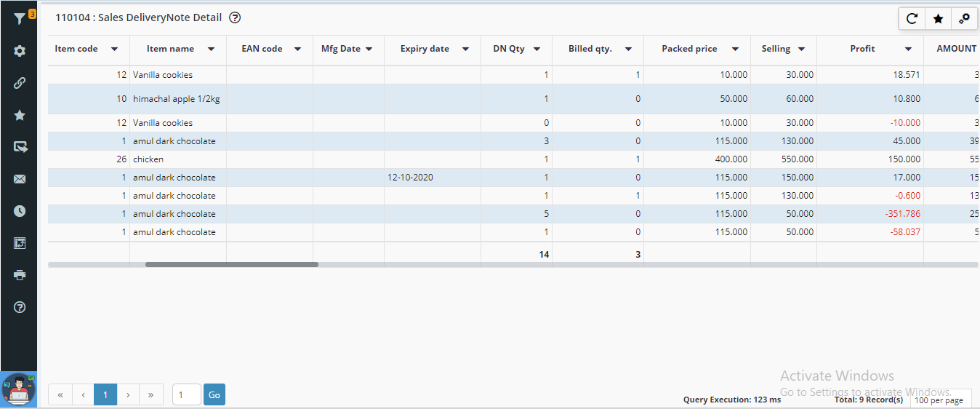Screen dimensions: 980x409
Task: Click the export arrow icon in the sidebar
Action: click(x=20, y=147)
